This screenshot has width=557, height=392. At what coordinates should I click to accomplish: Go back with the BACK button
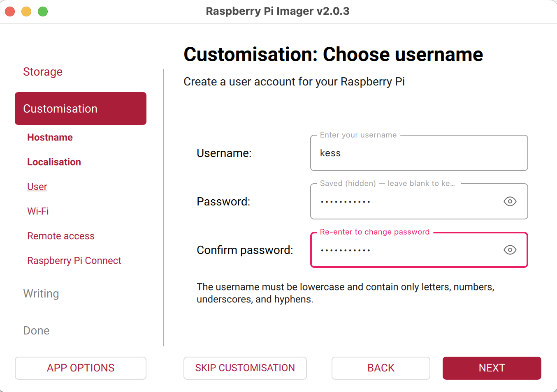381,368
